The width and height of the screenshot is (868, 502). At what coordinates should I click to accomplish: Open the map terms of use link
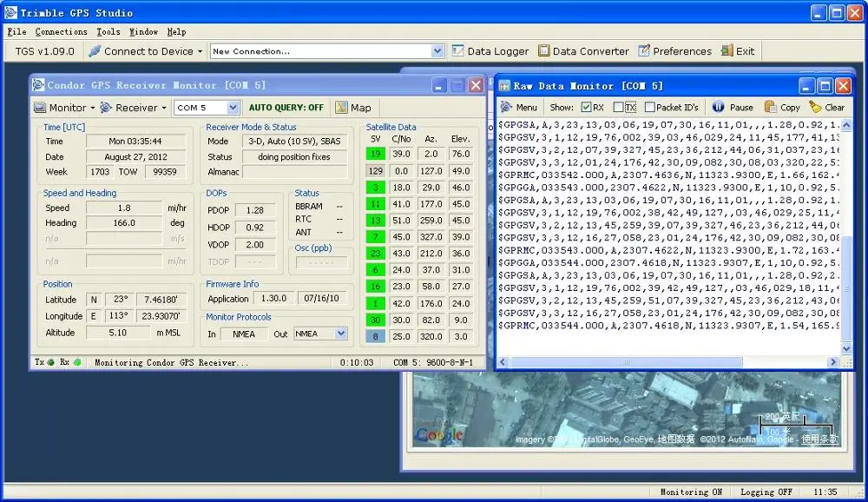click(820, 439)
